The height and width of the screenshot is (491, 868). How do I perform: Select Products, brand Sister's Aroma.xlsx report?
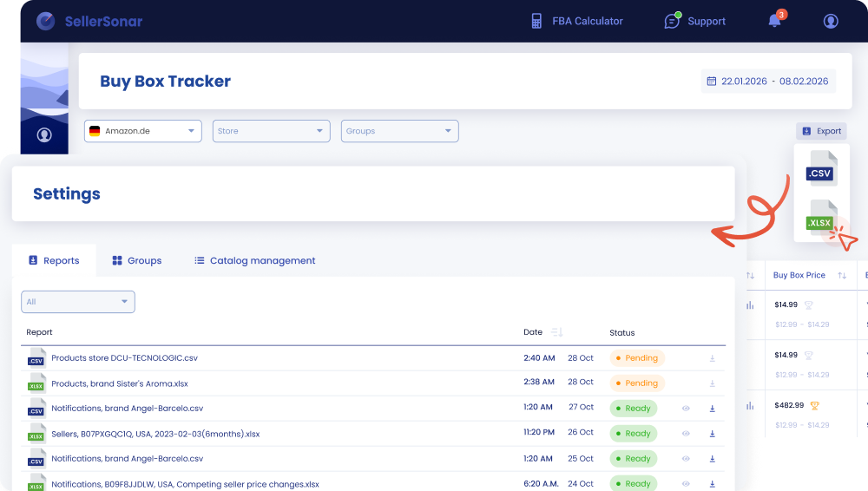click(120, 383)
